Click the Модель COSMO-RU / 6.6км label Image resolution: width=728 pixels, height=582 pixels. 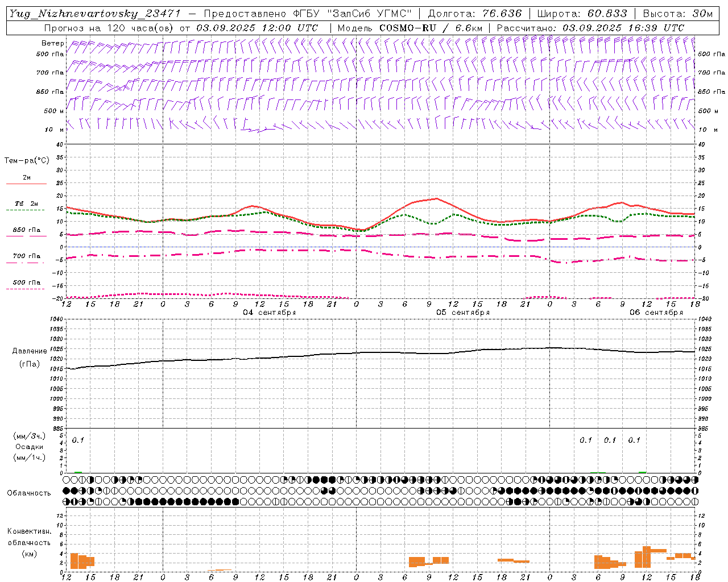409,28
